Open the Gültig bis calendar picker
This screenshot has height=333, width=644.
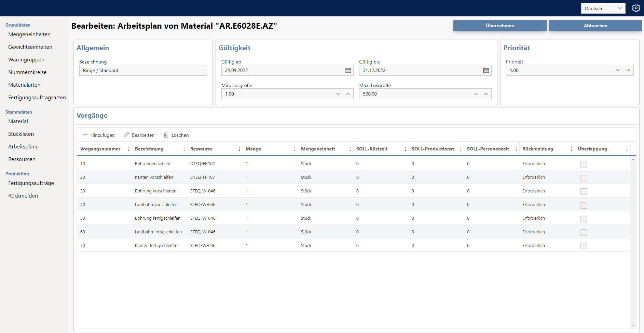click(x=486, y=70)
